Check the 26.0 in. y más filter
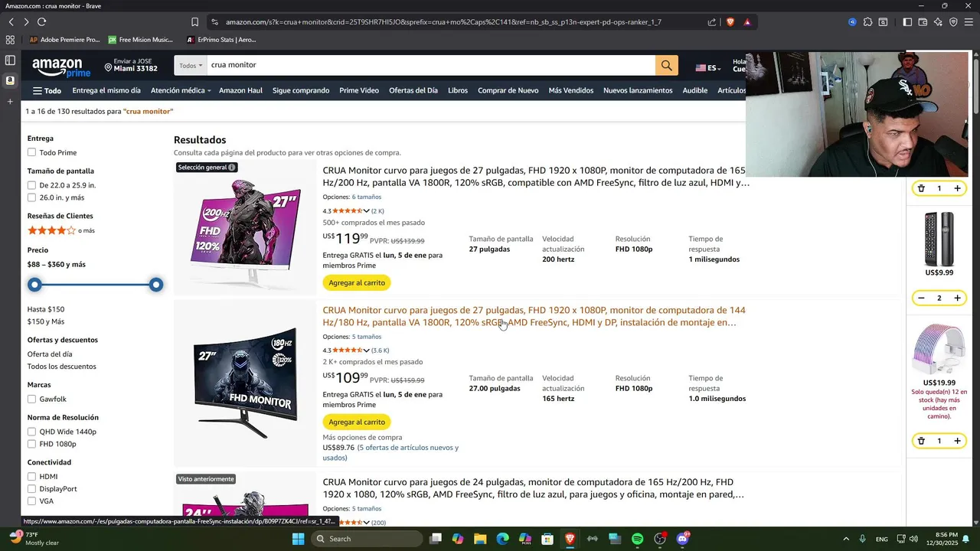This screenshot has height=551, width=980. 31,197
